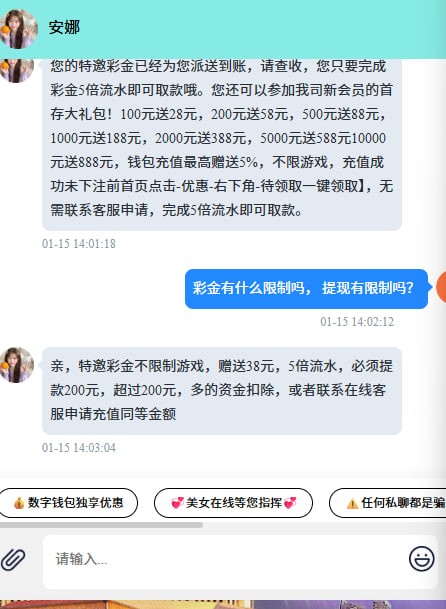The image size is (446, 609).
Task: Click the 首存大礼包 promotional message bubble
Action: [x=222, y=144]
